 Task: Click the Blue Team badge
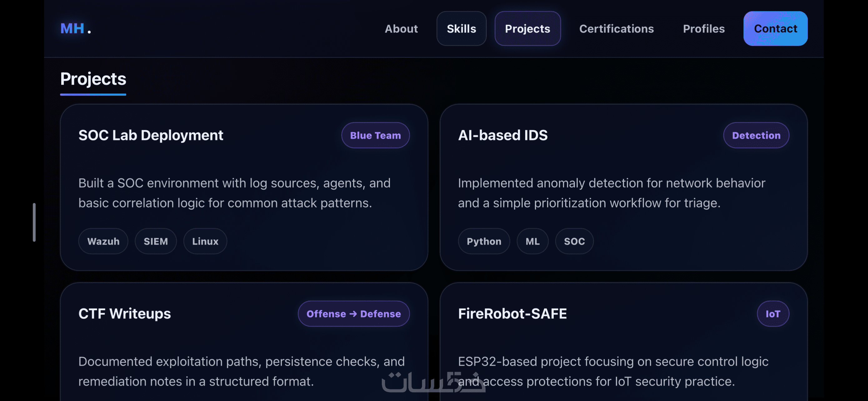(375, 135)
